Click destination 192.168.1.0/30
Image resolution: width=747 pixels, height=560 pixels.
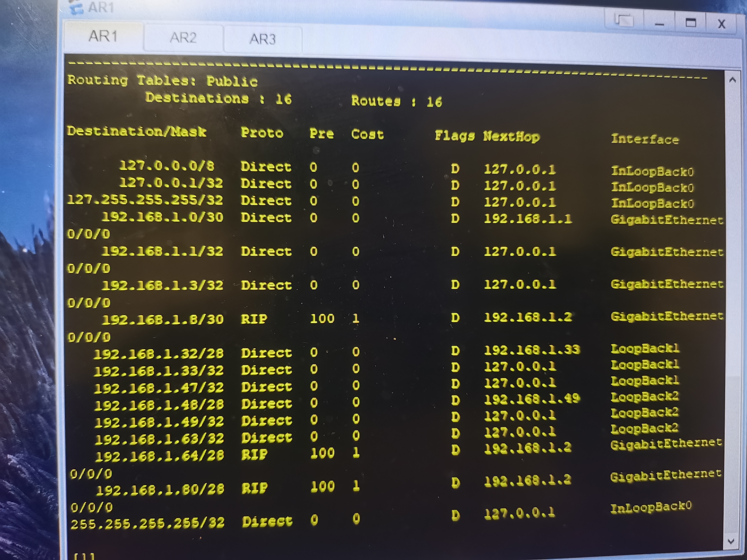coord(162,217)
